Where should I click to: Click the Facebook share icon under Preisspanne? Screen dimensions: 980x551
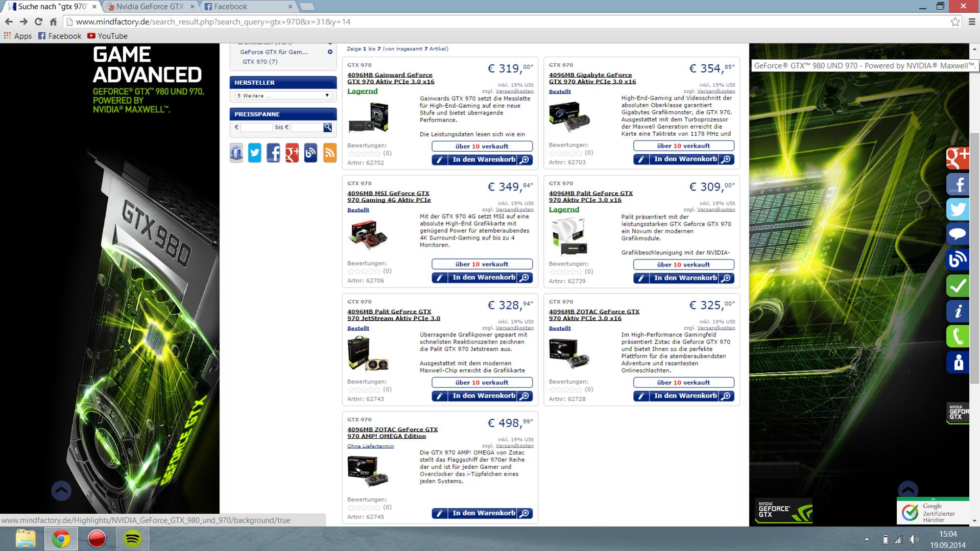[273, 153]
